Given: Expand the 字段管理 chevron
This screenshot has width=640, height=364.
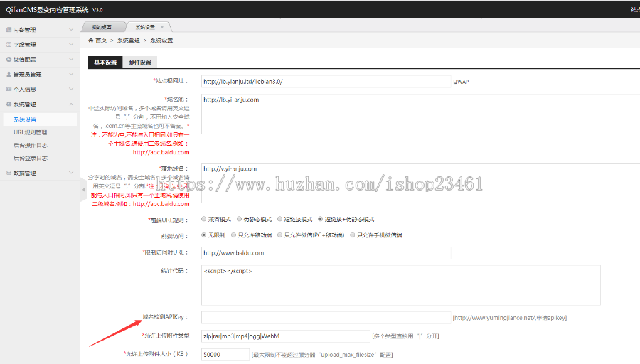Looking at the screenshot, I should [x=71, y=45].
